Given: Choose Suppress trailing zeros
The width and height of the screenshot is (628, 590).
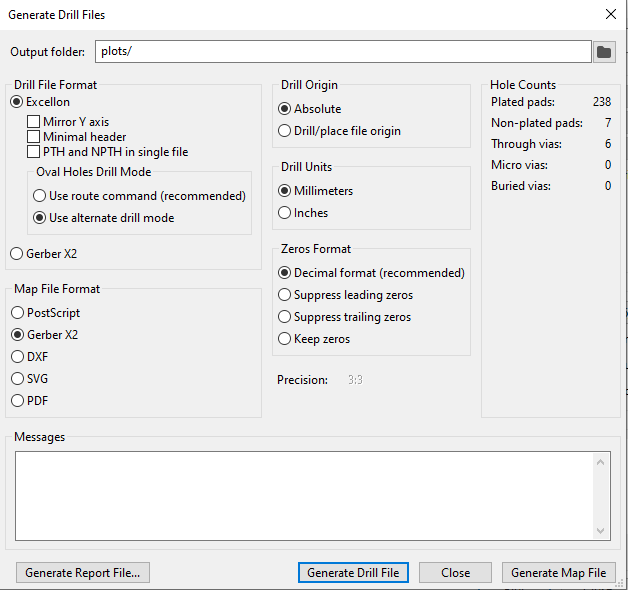Looking at the screenshot, I should 344,317.
